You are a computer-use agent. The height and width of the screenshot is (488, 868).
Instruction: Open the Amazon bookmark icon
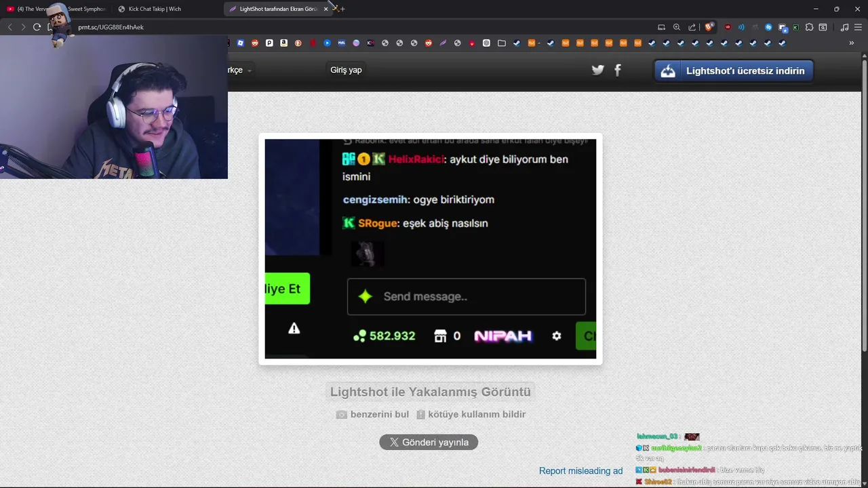point(283,43)
